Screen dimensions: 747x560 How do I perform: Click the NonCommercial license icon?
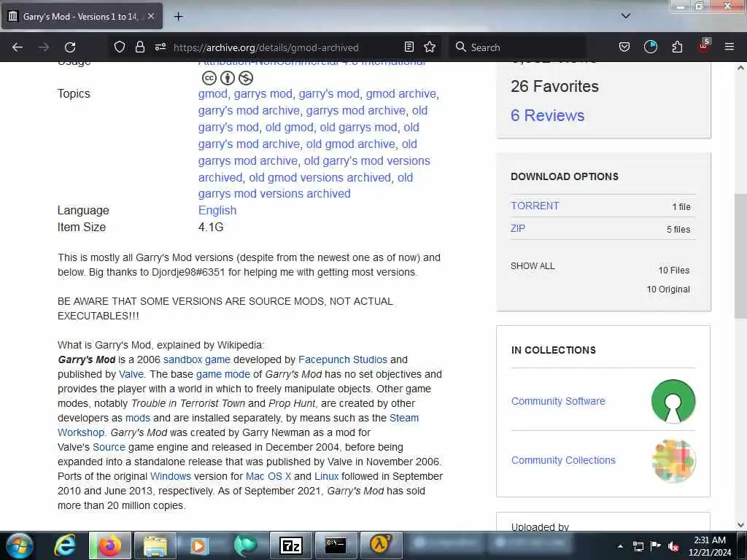click(245, 77)
